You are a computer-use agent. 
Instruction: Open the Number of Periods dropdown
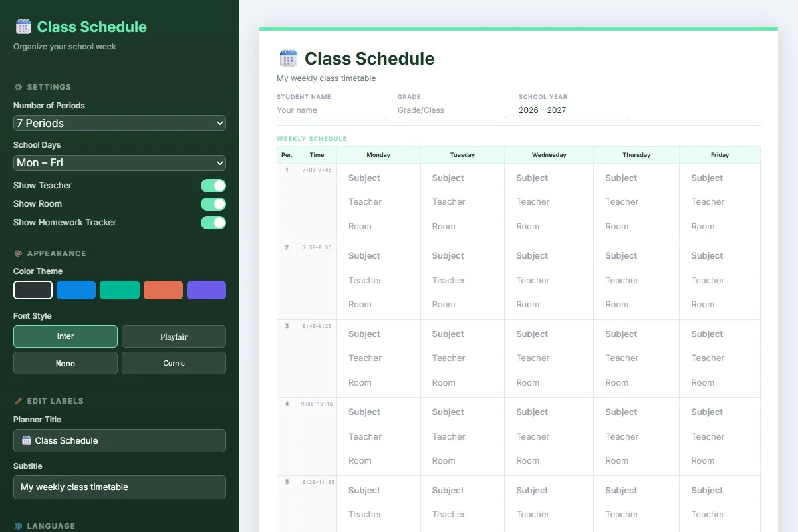tap(120, 123)
